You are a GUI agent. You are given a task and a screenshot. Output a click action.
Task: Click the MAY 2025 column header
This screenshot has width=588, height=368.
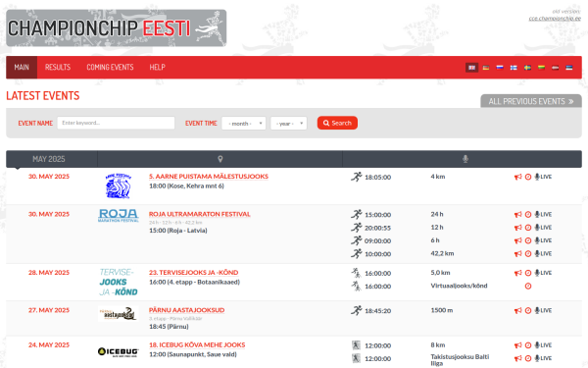[x=49, y=159]
